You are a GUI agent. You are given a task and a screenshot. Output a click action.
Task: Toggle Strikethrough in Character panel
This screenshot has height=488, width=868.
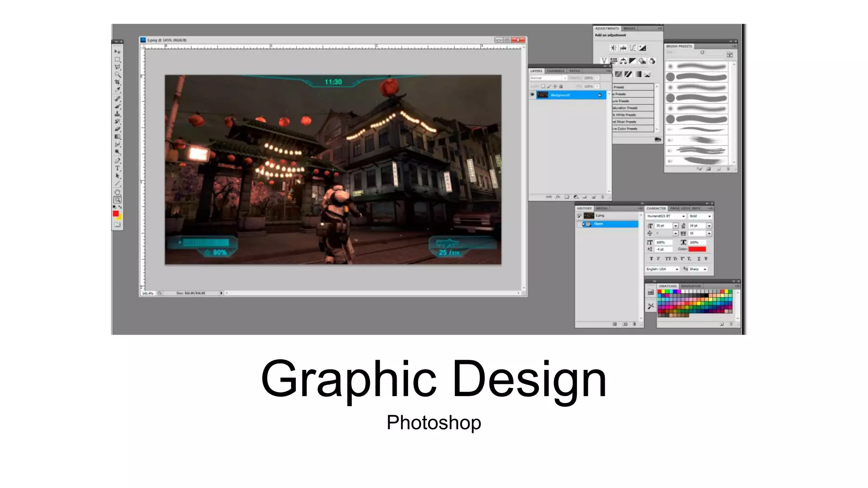coord(706,259)
